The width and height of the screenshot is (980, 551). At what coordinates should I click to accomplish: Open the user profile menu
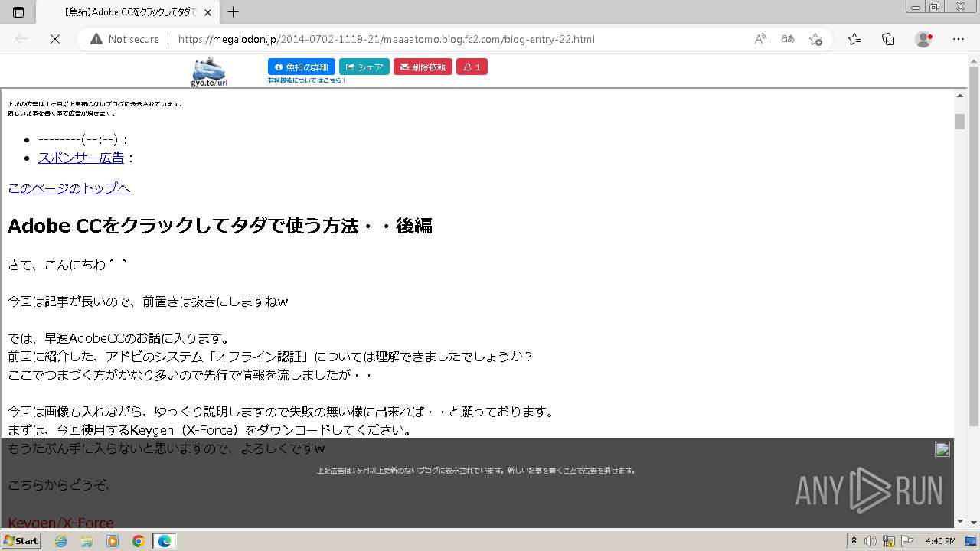coord(924,39)
